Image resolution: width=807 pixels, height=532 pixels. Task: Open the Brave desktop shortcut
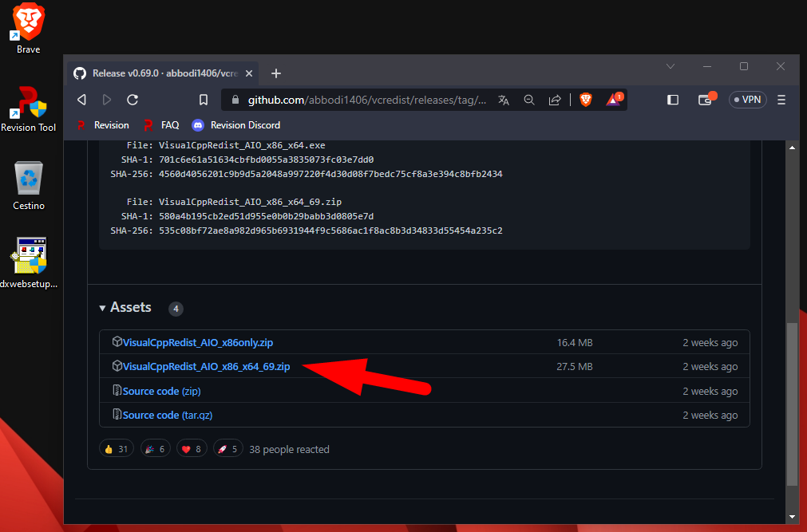tap(28, 28)
